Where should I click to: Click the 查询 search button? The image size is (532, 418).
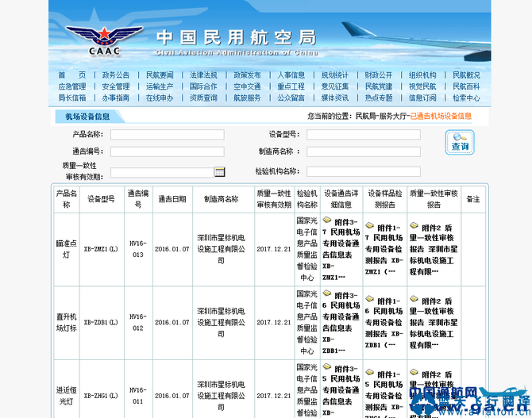click(460, 142)
